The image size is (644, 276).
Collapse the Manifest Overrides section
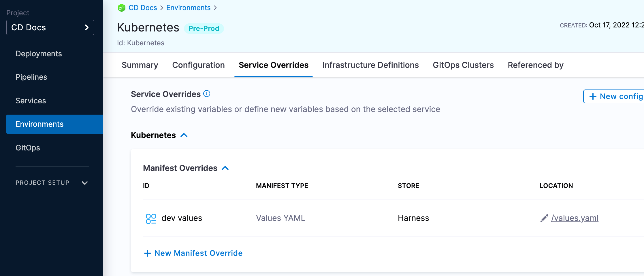point(225,168)
